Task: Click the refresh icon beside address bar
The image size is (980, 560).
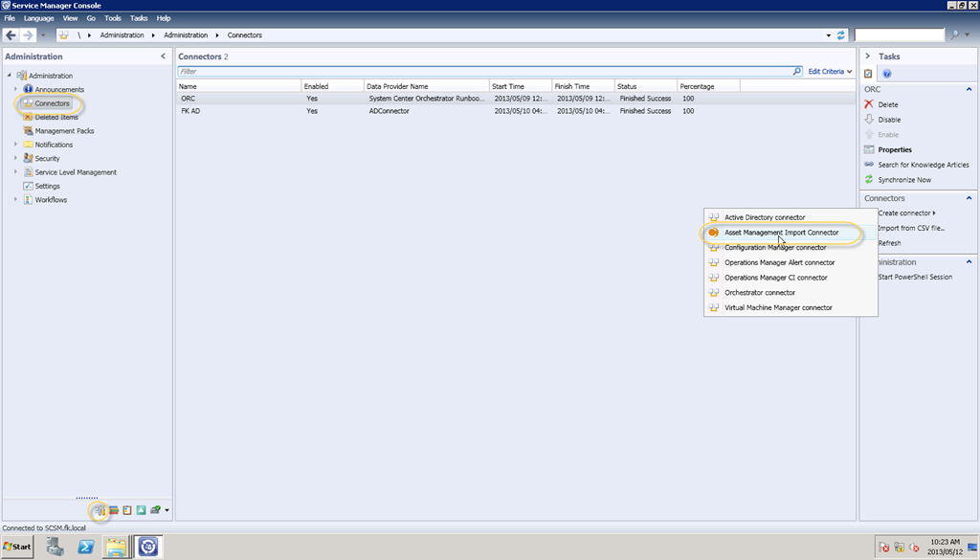Action: click(x=840, y=35)
